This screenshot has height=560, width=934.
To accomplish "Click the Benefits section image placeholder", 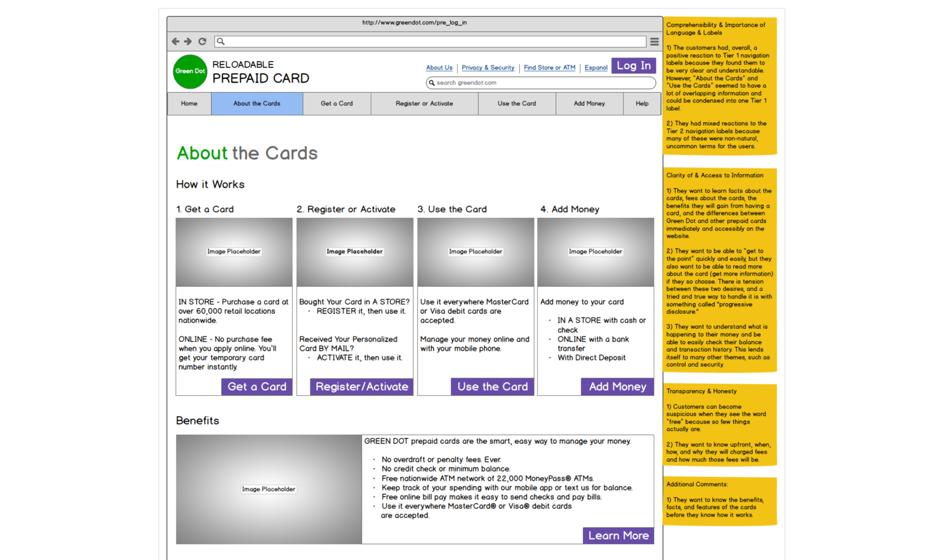I will 269,489.
